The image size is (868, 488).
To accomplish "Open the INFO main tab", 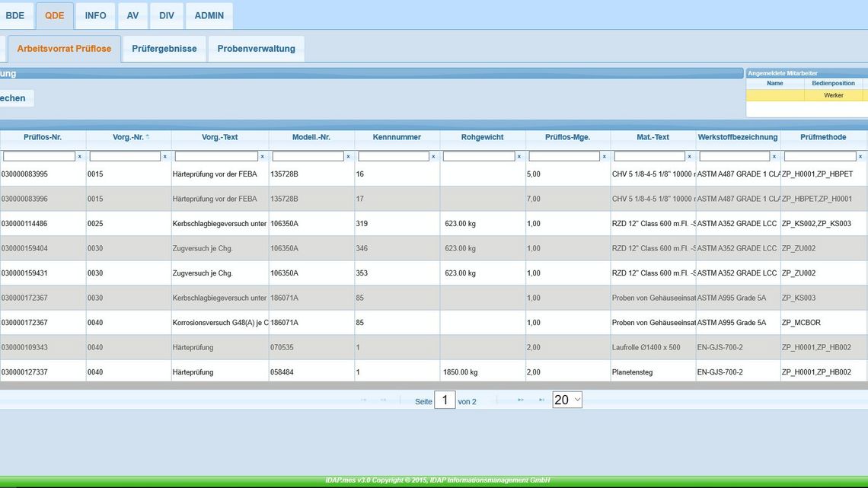I will (x=95, y=15).
